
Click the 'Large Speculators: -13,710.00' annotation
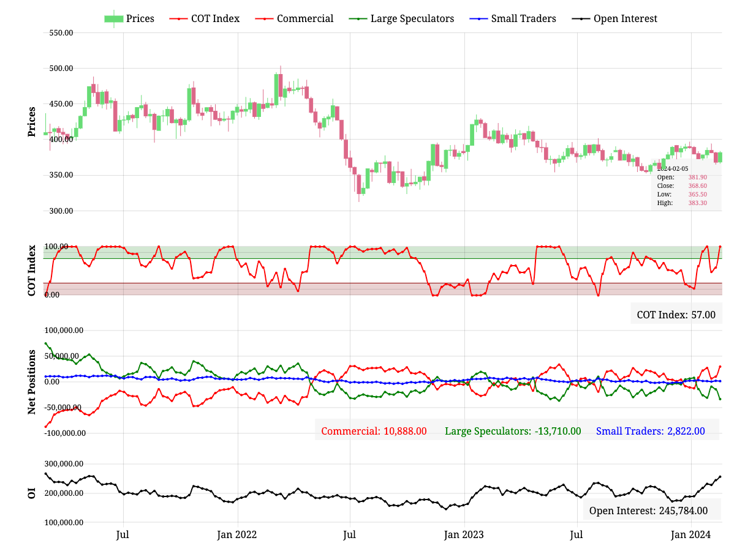[x=513, y=431]
